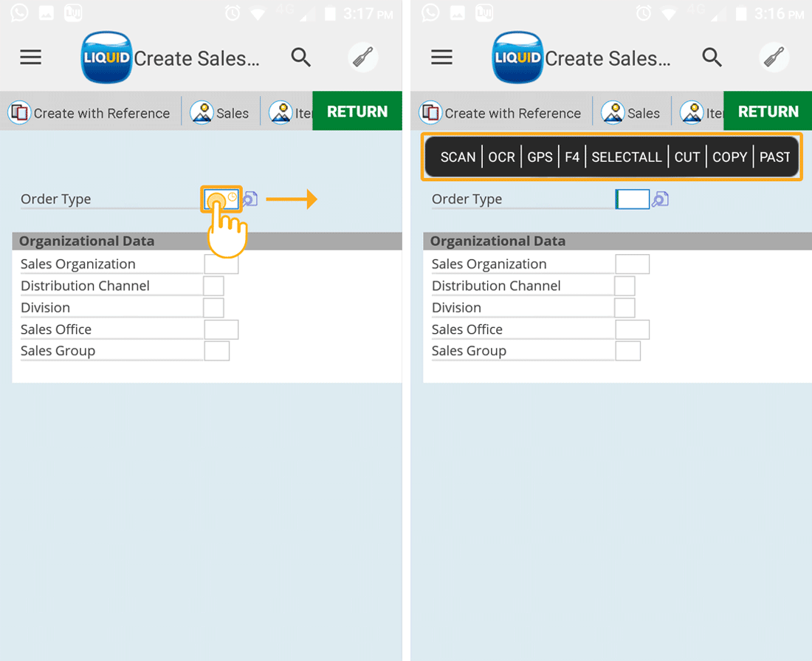The width and height of the screenshot is (812, 661).
Task: Focus the Sales Group field in right screen
Action: 627,351
